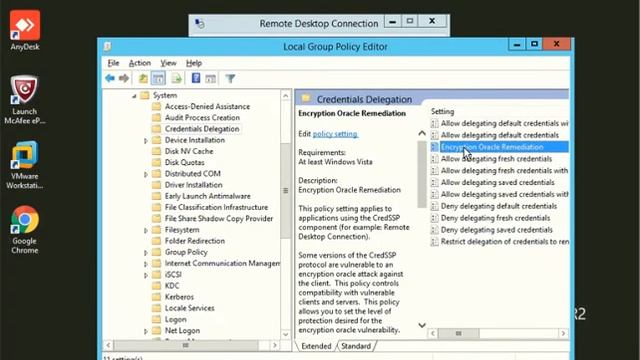Minimize the Remote Desktop Connection window
The height and width of the screenshot is (360, 640).
click(x=393, y=21)
